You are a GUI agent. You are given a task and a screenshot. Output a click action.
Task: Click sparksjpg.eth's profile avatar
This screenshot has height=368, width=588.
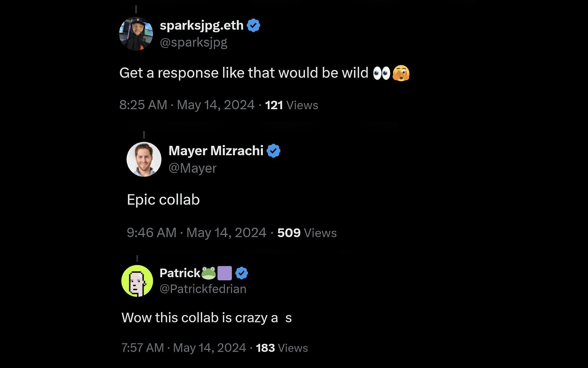coord(136,34)
